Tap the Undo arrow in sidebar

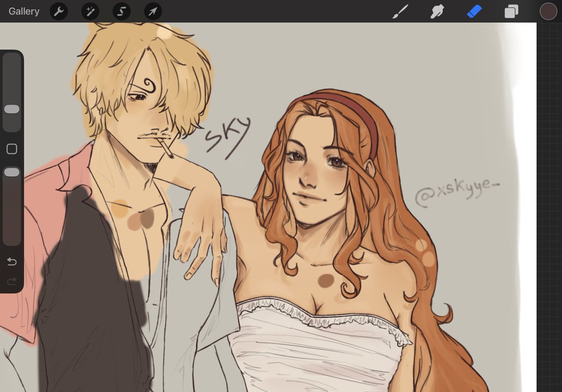click(12, 262)
